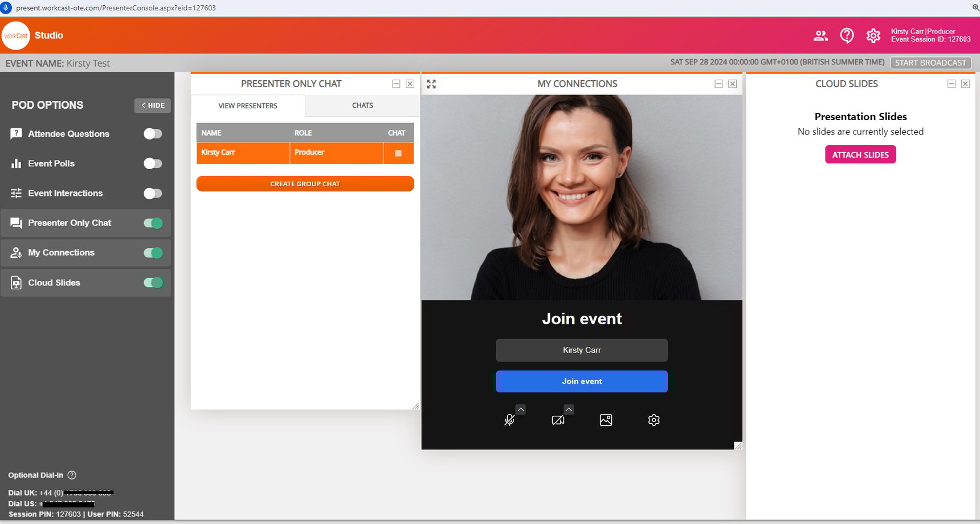Open device settings gear in Join event
Viewport: 980px width, 524px height.
(x=654, y=420)
